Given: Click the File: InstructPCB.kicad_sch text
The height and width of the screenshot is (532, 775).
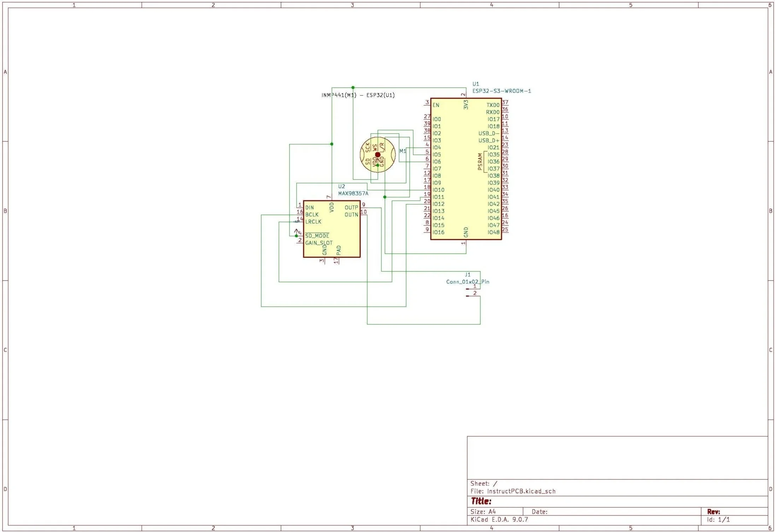Looking at the screenshot, I should 513,491.
